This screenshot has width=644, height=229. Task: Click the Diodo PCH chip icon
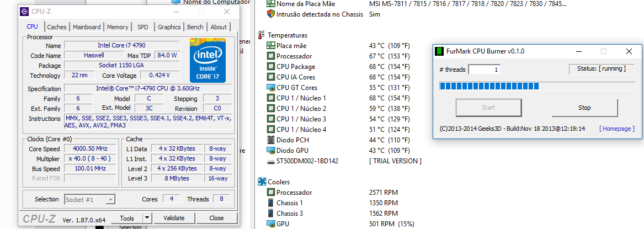click(x=270, y=140)
